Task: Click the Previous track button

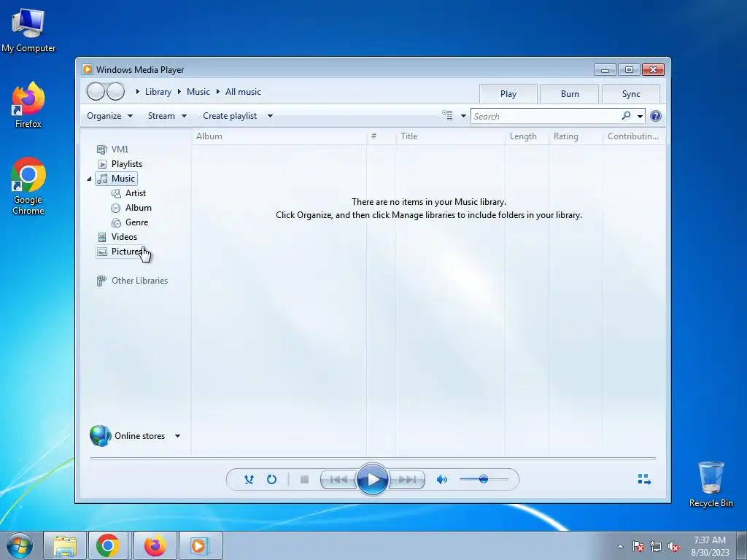Action: pos(338,480)
